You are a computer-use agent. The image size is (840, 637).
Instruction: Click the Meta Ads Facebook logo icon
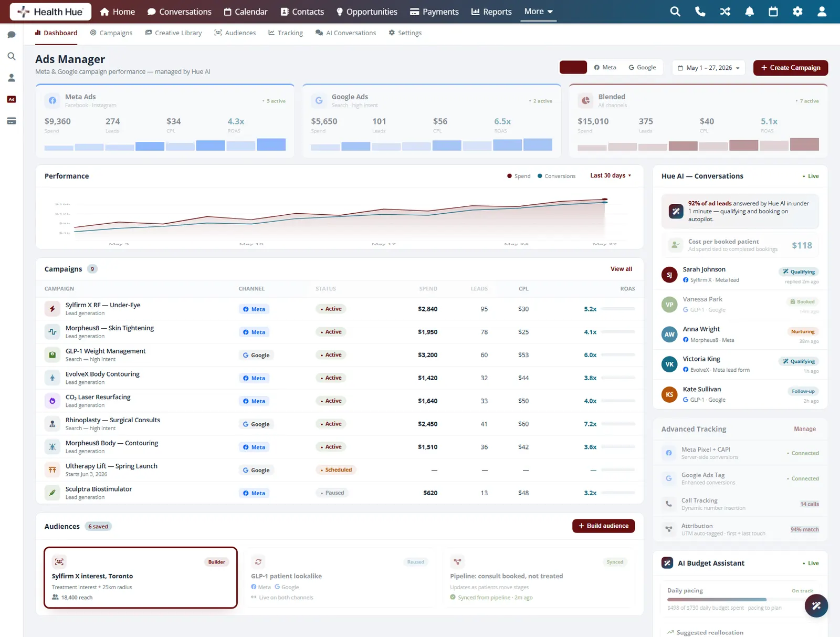coord(52,100)
